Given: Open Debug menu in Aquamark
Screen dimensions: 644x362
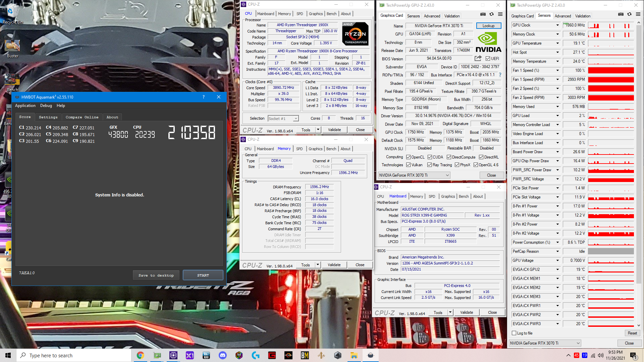Looking at the screenshot, I should coord(46,106).
